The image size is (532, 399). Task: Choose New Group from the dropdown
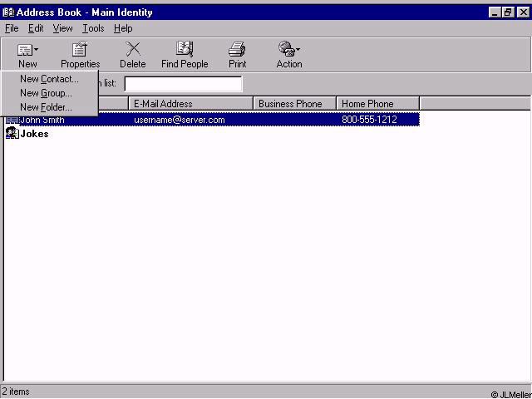[x=46, y=93]
